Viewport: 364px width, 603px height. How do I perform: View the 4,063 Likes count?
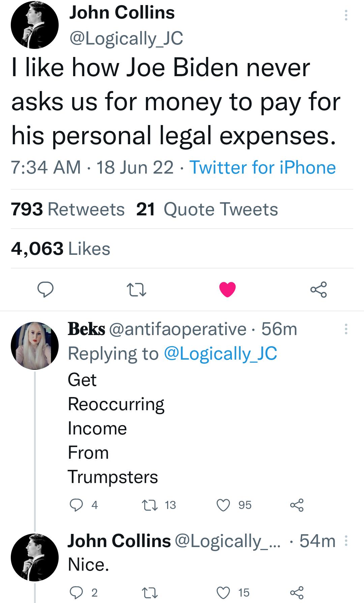61,249
